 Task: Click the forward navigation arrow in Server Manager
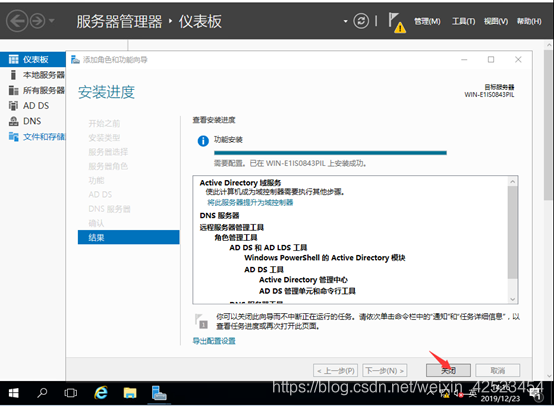[x=37, y=21]
